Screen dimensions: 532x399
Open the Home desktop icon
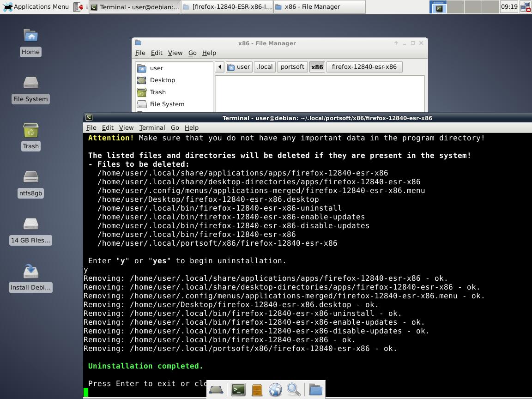30,42
